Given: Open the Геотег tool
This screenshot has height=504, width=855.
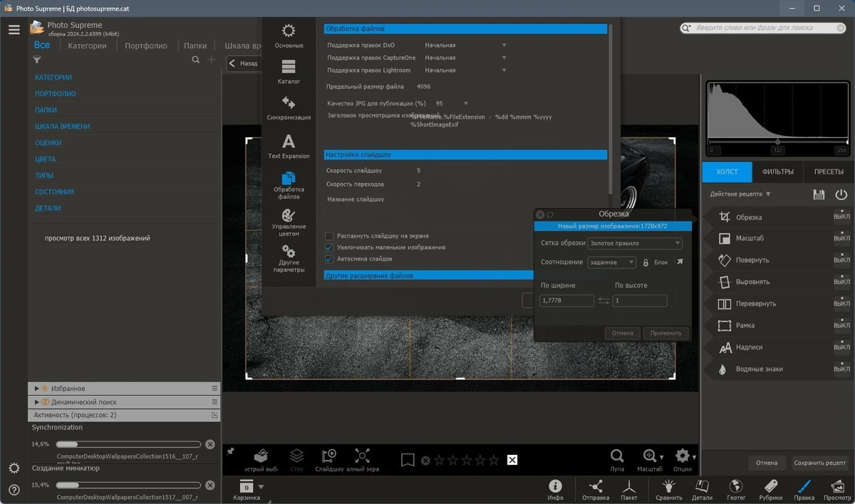Looking at the screenshot, I should 736,490.
